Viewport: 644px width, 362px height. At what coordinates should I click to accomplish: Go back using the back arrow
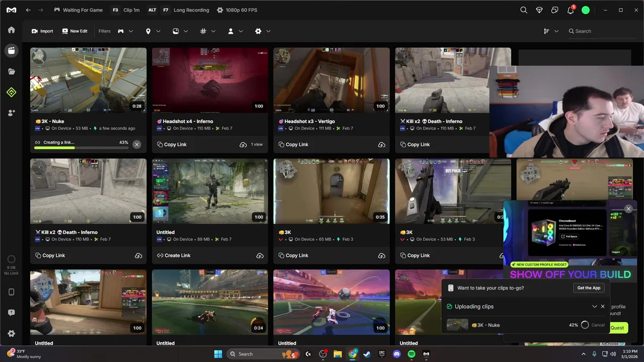click(28, 10)
